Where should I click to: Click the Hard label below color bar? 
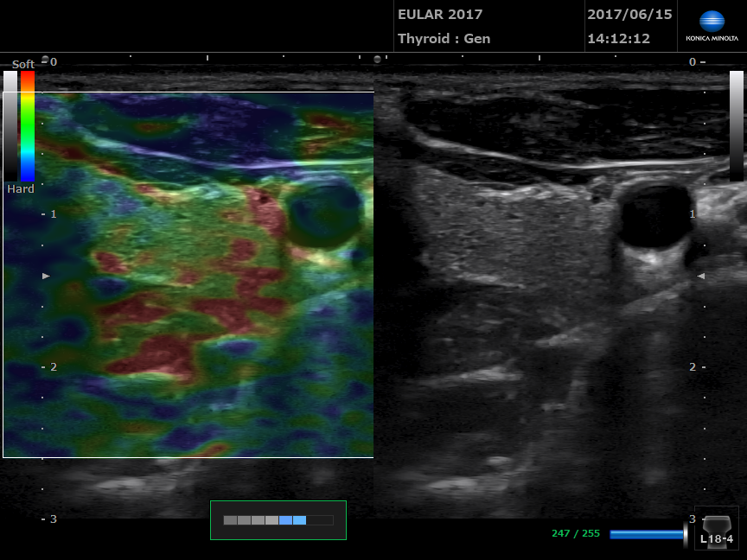[21, 188]
